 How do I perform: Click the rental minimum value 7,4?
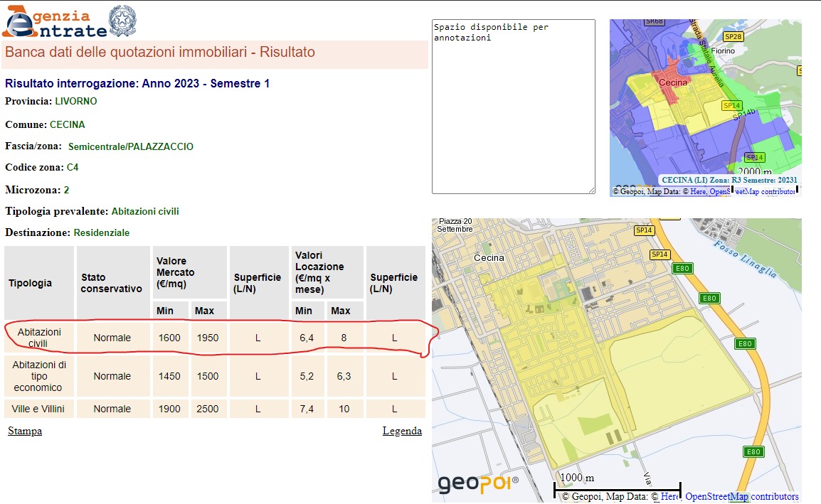(x=307, y=409)
